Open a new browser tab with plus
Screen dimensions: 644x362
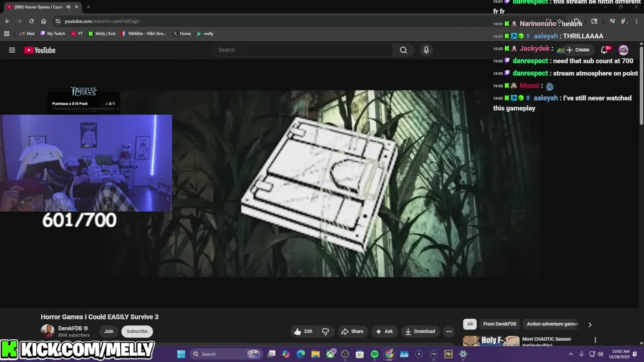88,7
